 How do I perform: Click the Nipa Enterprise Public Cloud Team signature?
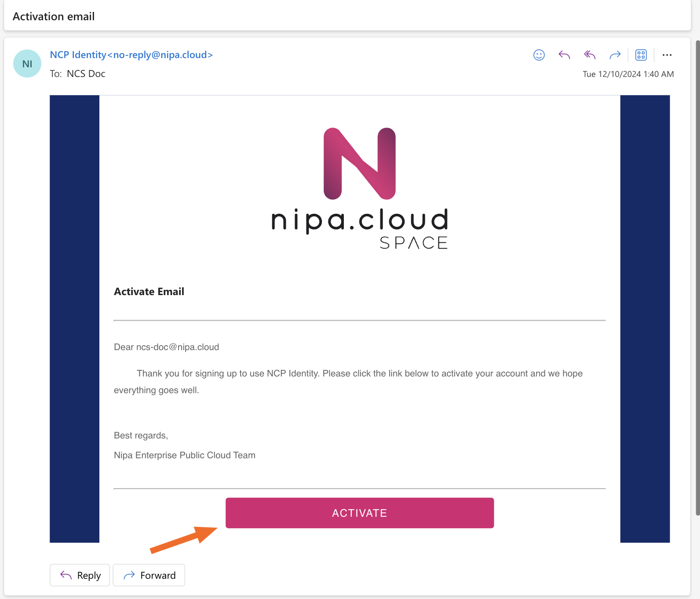(x=185, y=455)
